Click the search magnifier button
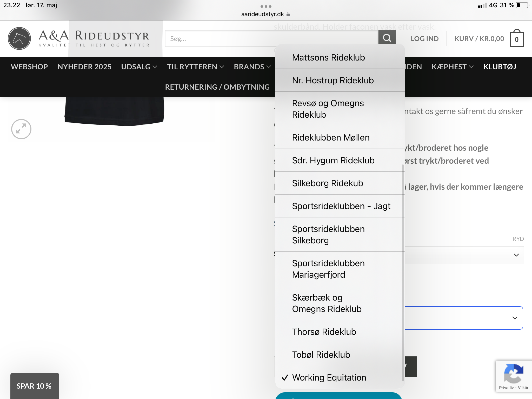Viewport: 532px width, 399px height. (387, 38)
